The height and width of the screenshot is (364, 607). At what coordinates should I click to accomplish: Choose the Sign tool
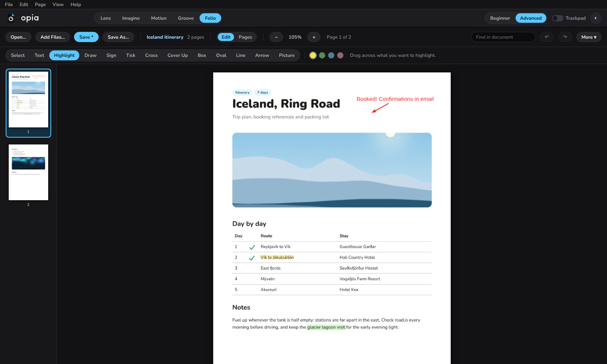pyautogui.click(x=111, y=55)
